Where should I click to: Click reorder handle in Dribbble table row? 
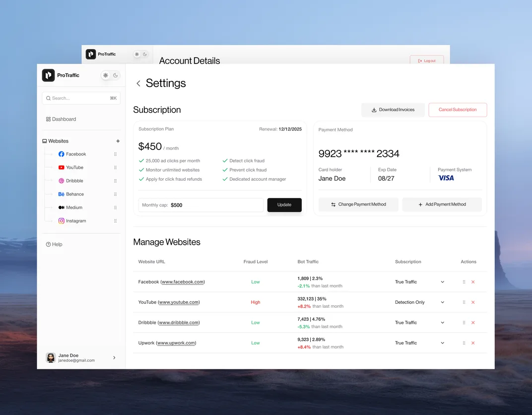(464, 323)
